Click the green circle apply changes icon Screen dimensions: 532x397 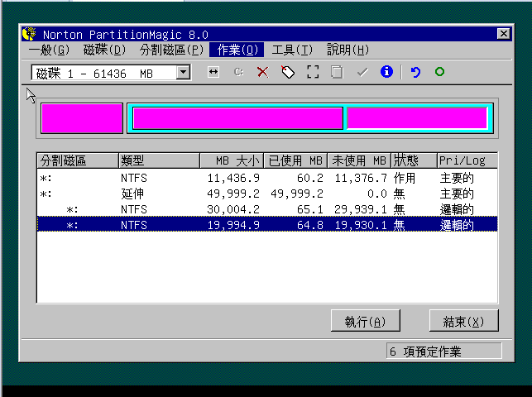(439, 71)
